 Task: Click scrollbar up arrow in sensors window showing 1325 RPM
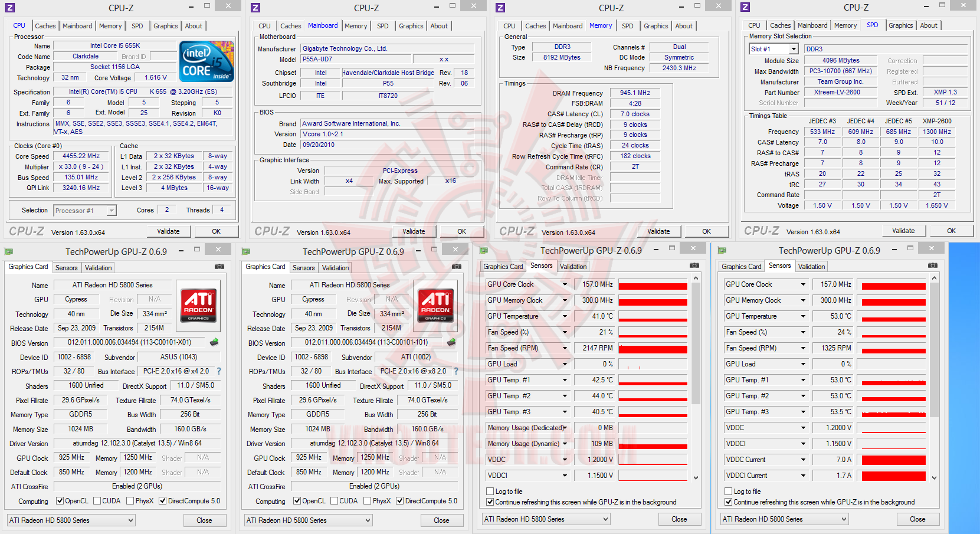point(934,277)
